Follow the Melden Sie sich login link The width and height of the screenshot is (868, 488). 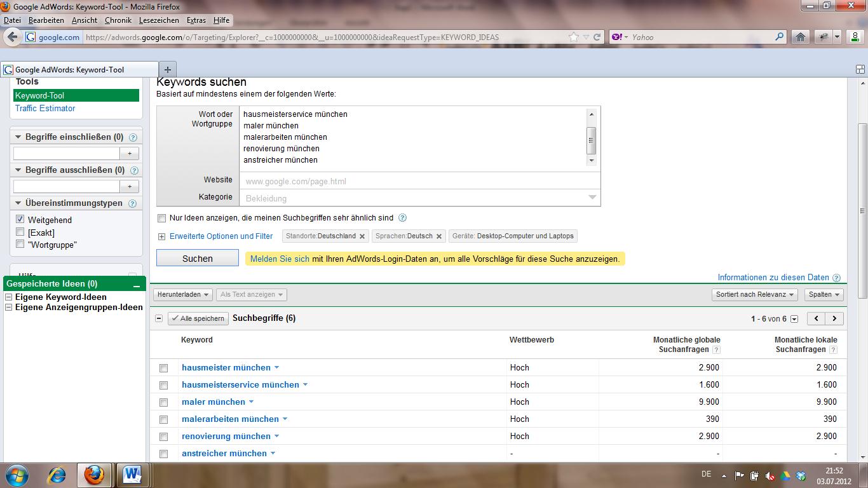[280, 259]
